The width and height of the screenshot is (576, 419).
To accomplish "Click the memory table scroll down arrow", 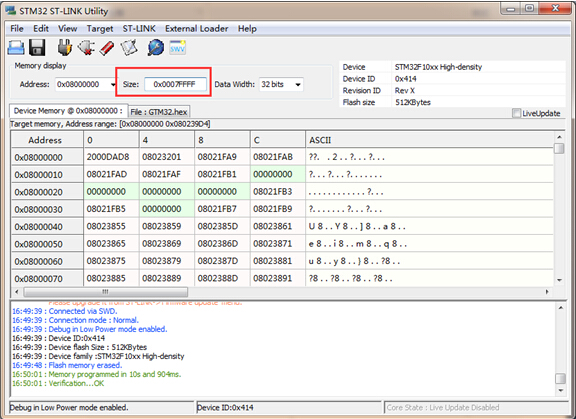I will 559,280.
